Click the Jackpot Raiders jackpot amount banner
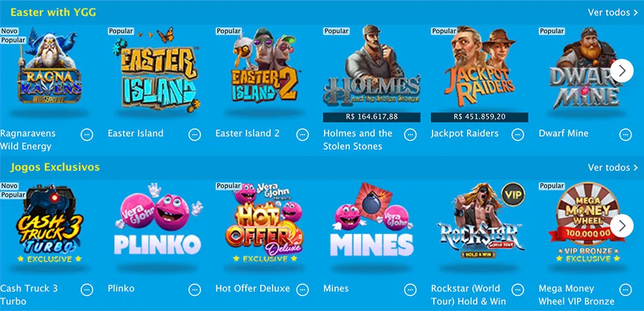The height and width of the screenshot is (311, 644). 479,117
